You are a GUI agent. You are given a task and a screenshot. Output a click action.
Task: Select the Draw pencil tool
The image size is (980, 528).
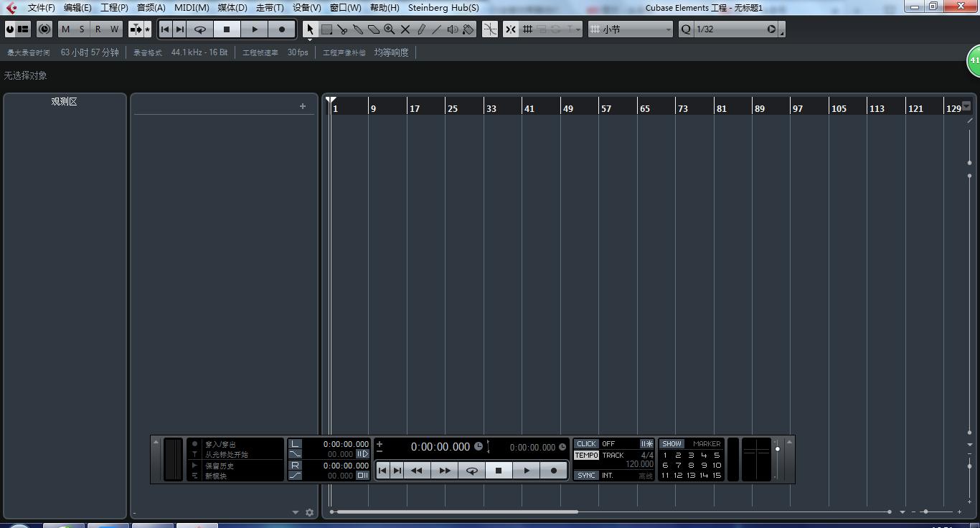421,29
